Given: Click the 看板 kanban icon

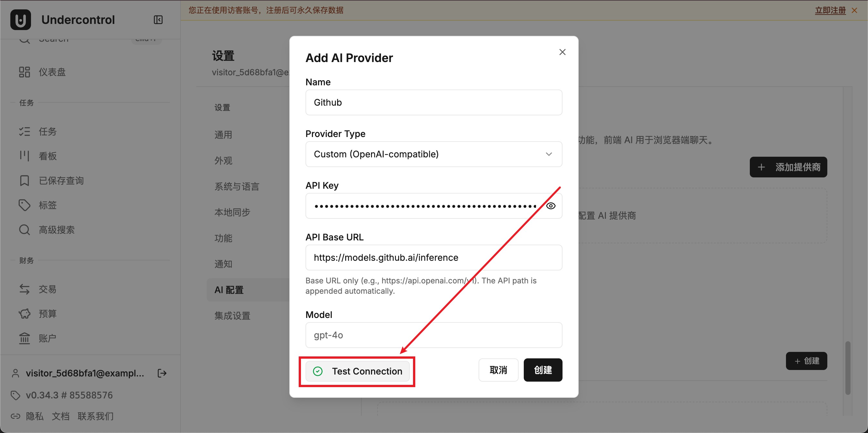Looking at the screenshot, I should click(24, 156).
